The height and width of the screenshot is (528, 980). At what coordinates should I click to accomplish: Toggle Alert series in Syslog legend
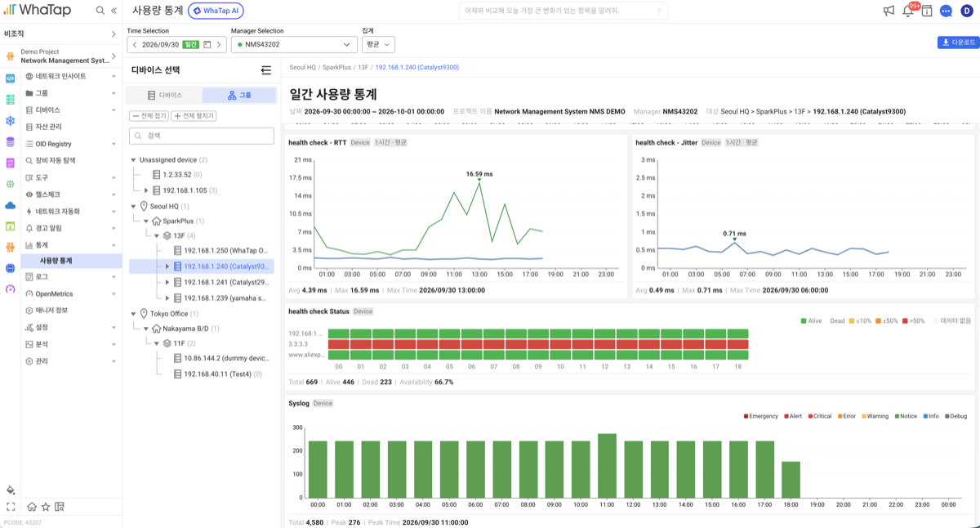coord(793,416)
